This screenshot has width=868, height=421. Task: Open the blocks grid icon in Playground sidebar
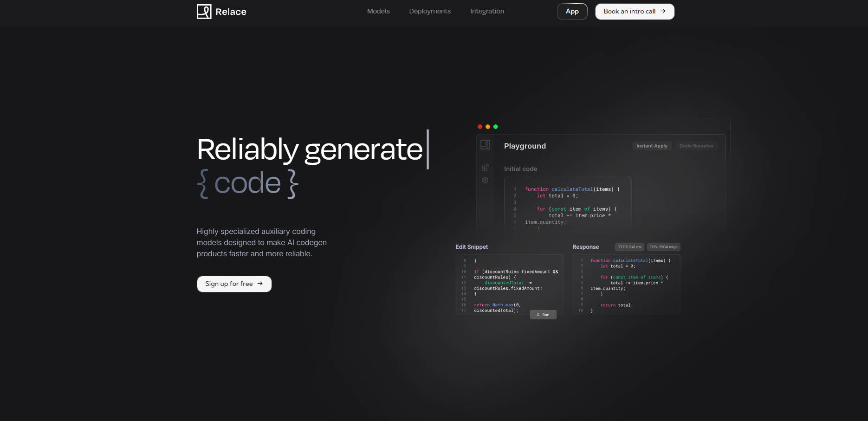(x=485, y=168)
